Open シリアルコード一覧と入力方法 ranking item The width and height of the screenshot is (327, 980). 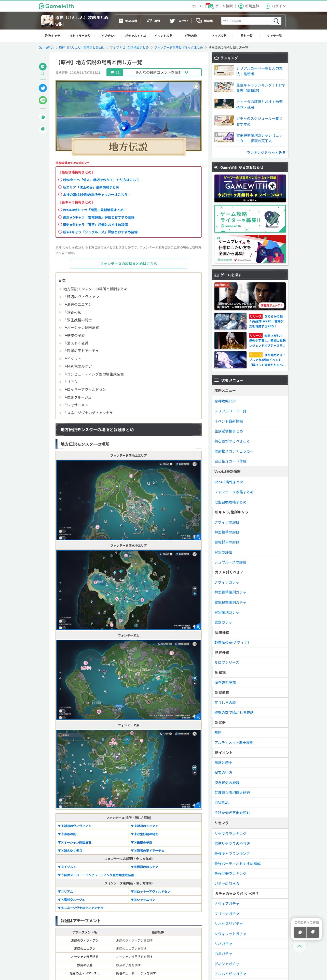coord(250,71)
